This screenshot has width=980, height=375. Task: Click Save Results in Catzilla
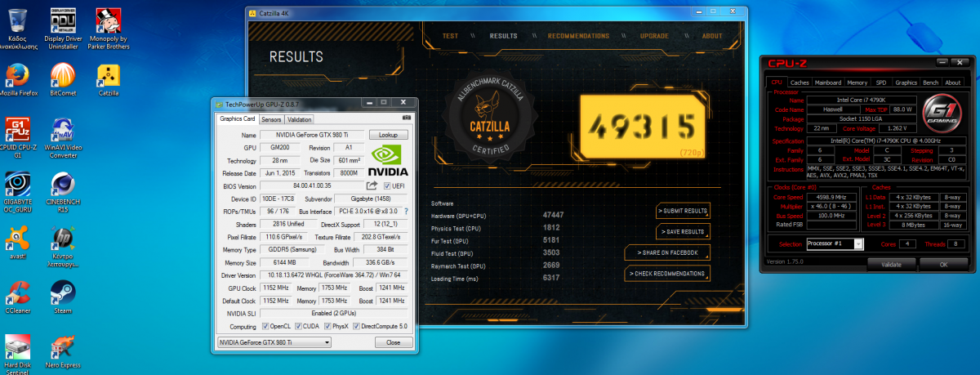pos(683,232)
